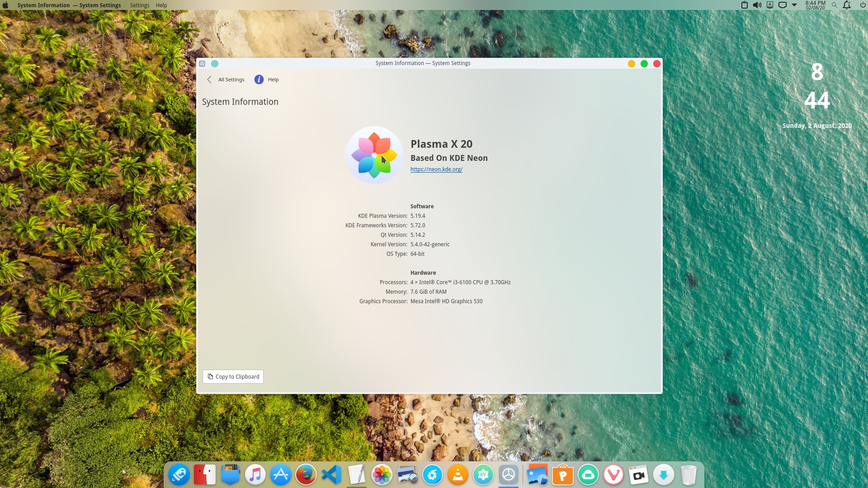The width and height of the screenshot is (868, 488).
Task: Click the Plasma X 20 heading
Action: [441, 144]
